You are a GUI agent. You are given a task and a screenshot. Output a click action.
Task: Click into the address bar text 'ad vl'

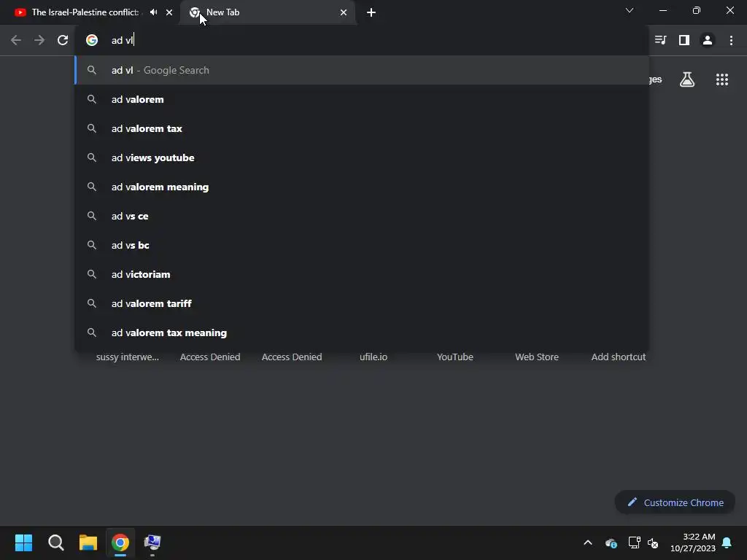coord(123,40)
